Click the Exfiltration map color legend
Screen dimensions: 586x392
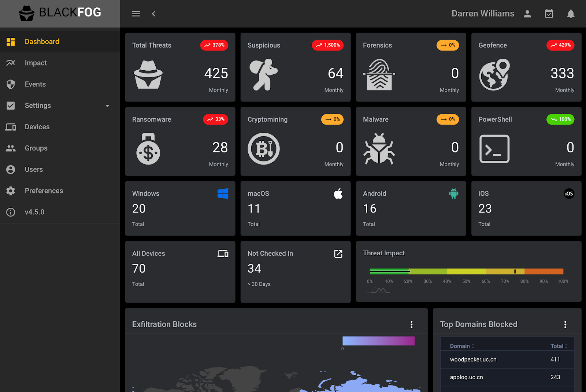(x=378, y=341)
